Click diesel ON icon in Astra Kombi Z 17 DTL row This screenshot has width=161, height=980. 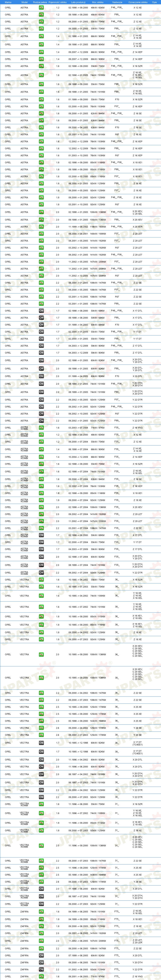coord(41,549)
